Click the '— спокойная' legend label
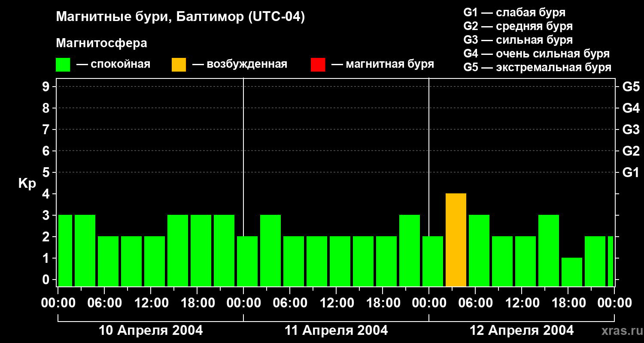 click(113, 64)
